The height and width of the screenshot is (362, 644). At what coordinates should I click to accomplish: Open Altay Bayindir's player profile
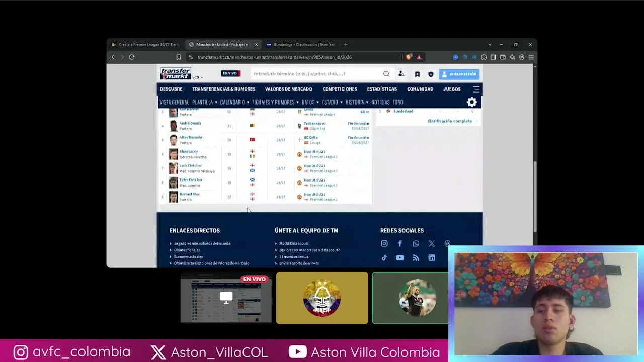coord(191,137)
